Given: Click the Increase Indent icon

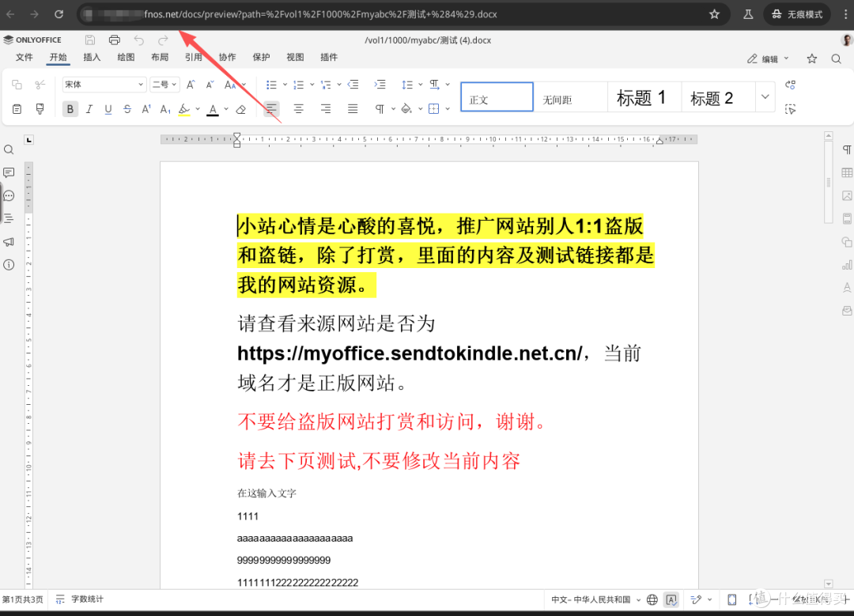Looking at the screenshot, I should tap(380, 85).
